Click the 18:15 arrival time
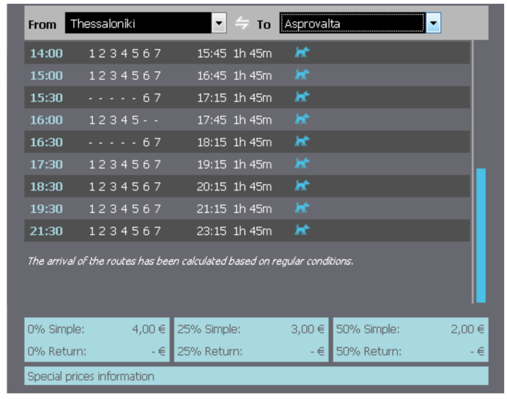The height and width of the screenshot is (399, 507). pos(212,142)
